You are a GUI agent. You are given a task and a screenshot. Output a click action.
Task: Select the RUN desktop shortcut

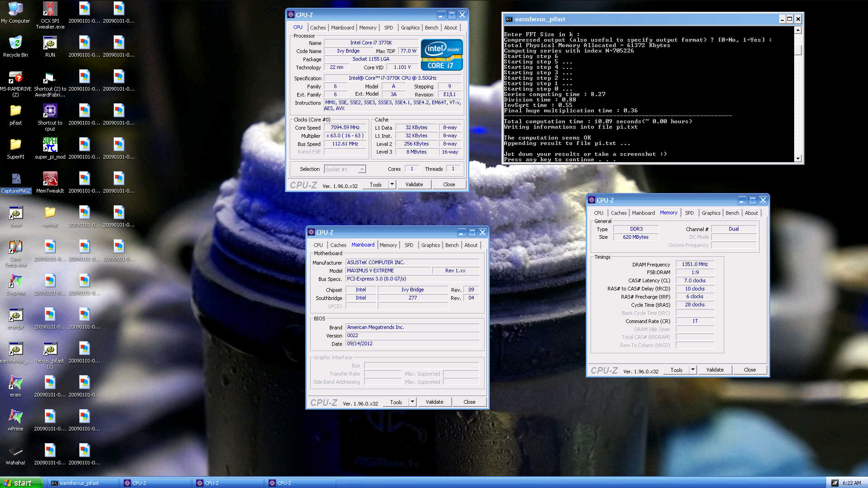coord(50,47)
